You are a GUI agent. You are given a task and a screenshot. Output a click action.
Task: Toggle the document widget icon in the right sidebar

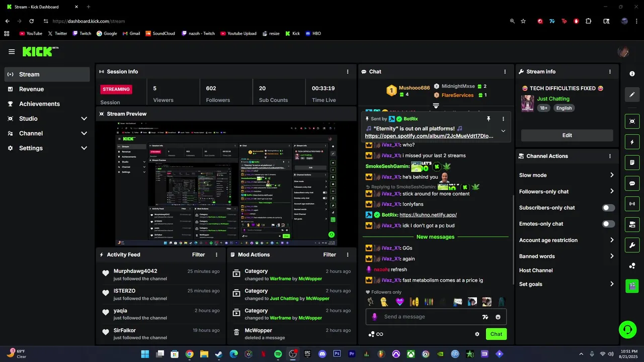tap(632, 163)
